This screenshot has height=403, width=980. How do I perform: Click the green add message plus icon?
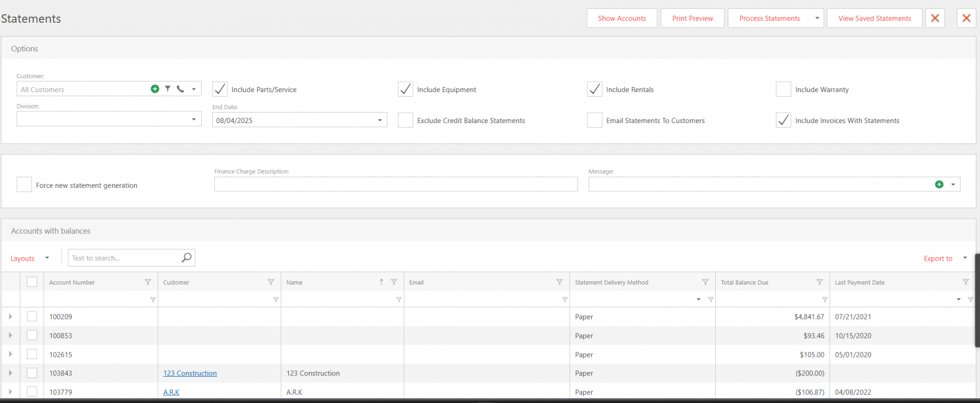939,184
